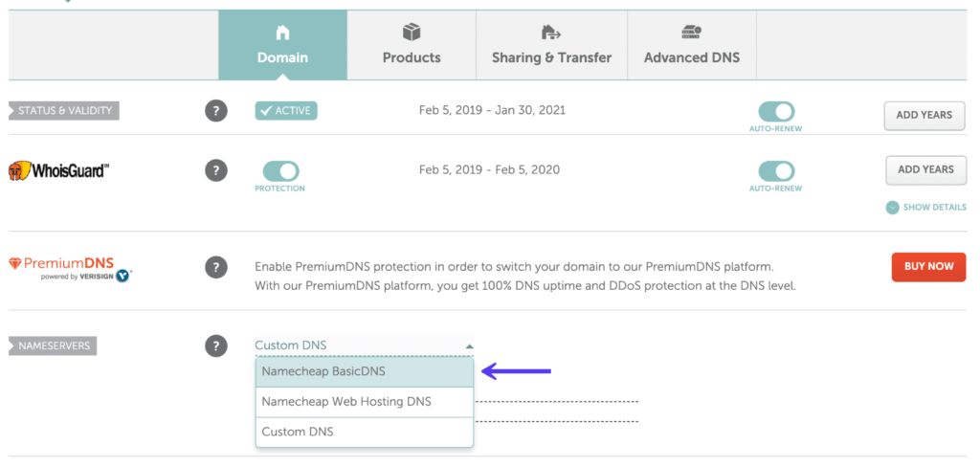Toggle WhoisGuard auto-renew switch
Image resolution: width=980 pixels, height=467 pixels.
pyautogui.click(x=776, y=171)
